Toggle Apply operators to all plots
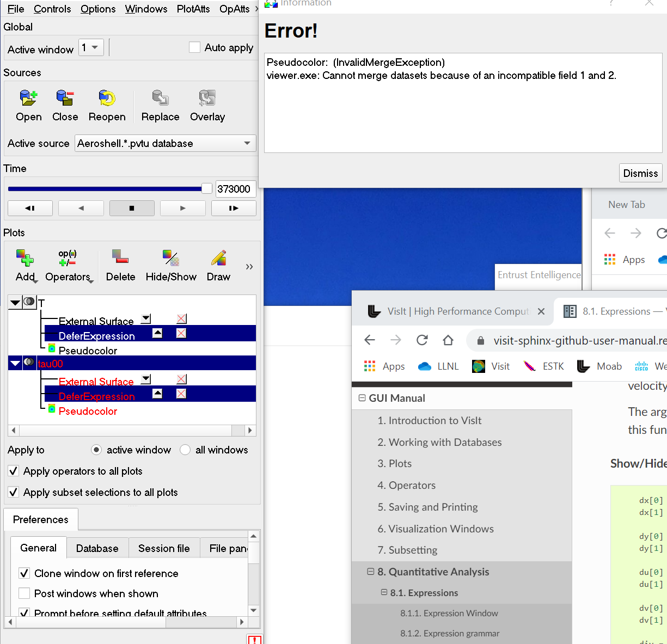This screenshot has height=644, width=667. [14, 471]
